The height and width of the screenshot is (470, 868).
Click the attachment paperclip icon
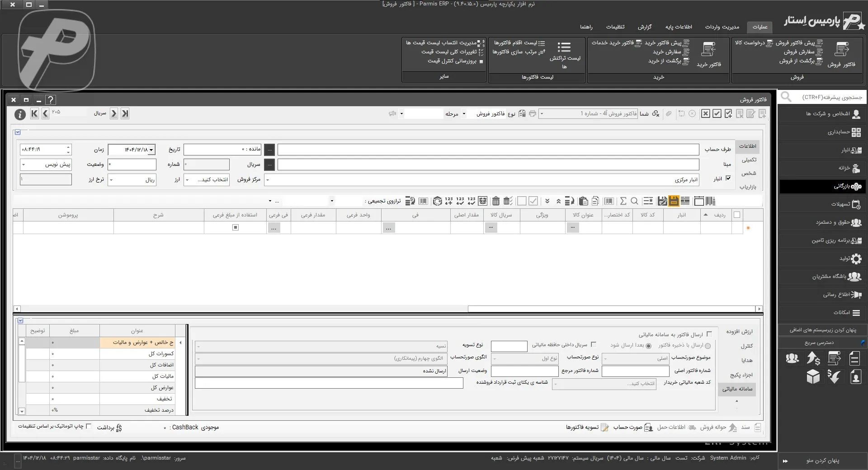[669, 114]
